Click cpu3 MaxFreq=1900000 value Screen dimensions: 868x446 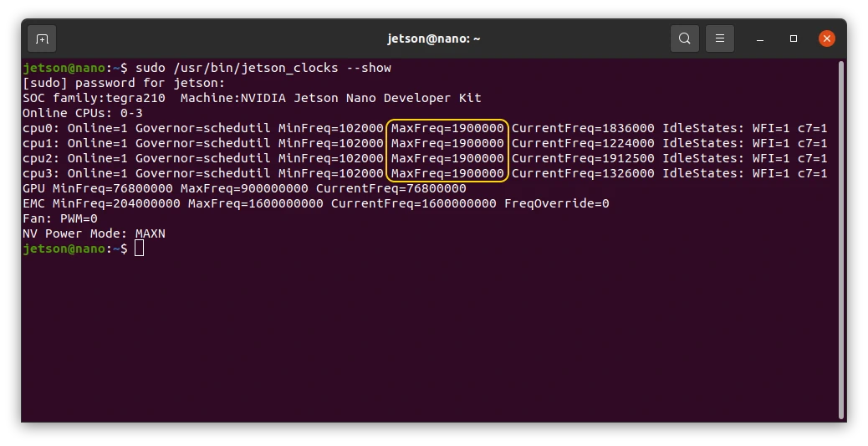tap(447, 173)
